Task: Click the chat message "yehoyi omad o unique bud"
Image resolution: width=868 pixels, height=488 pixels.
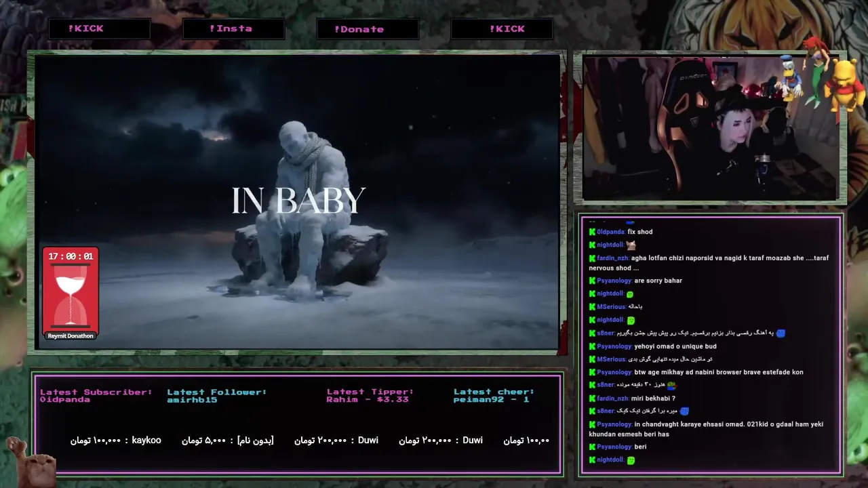Action: [675, 346]
